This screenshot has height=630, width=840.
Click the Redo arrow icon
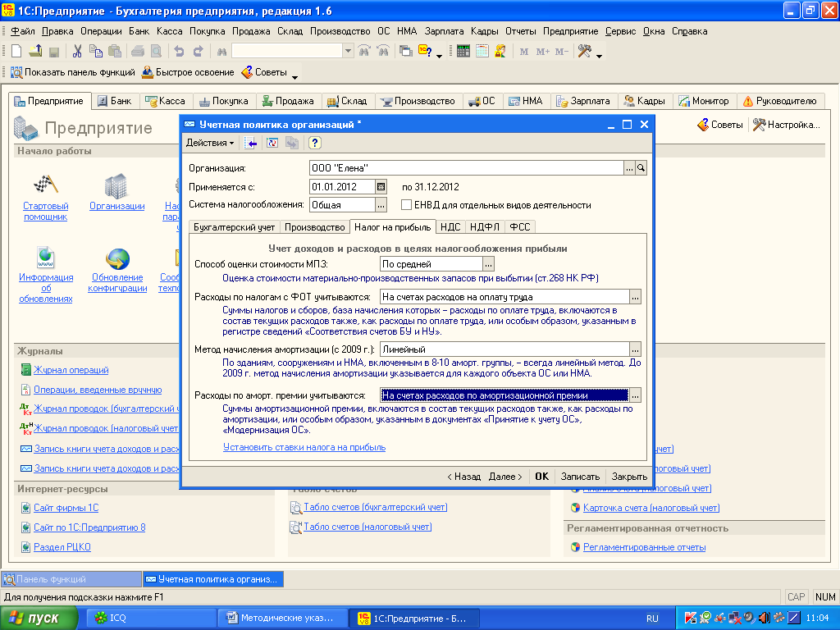point(199,52)
